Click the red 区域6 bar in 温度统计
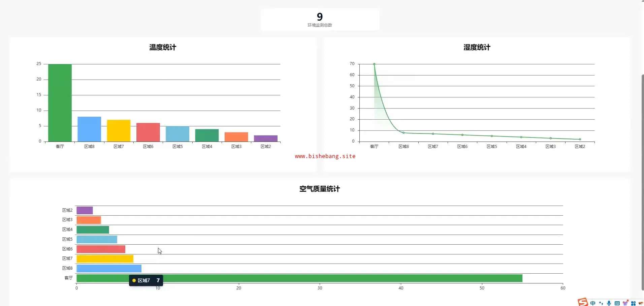The image size is (644, 306). [148, 132]
